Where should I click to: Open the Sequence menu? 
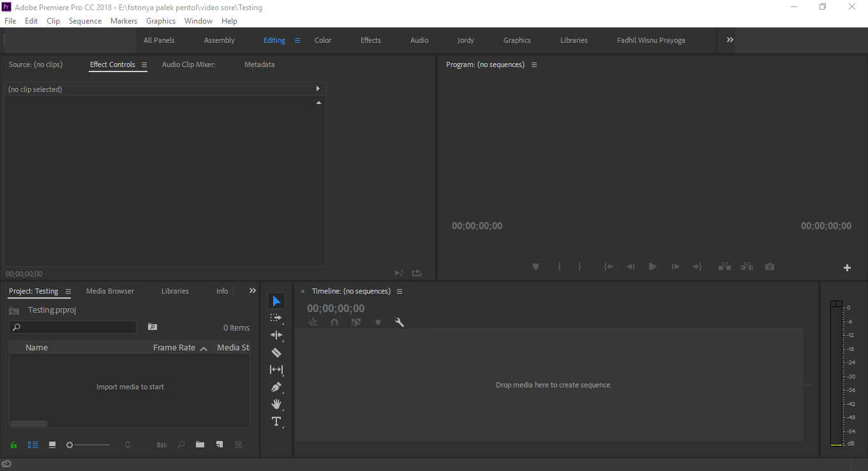[85, 21]
